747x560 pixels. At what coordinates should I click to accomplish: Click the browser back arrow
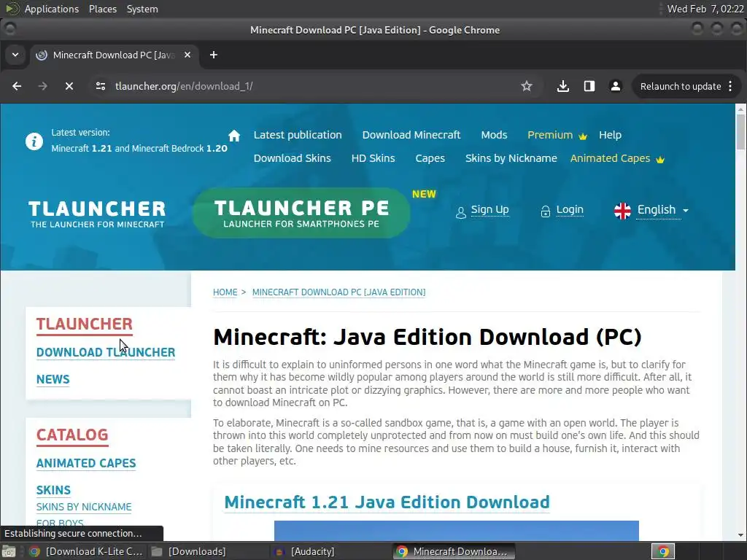(x=17, y=86)
